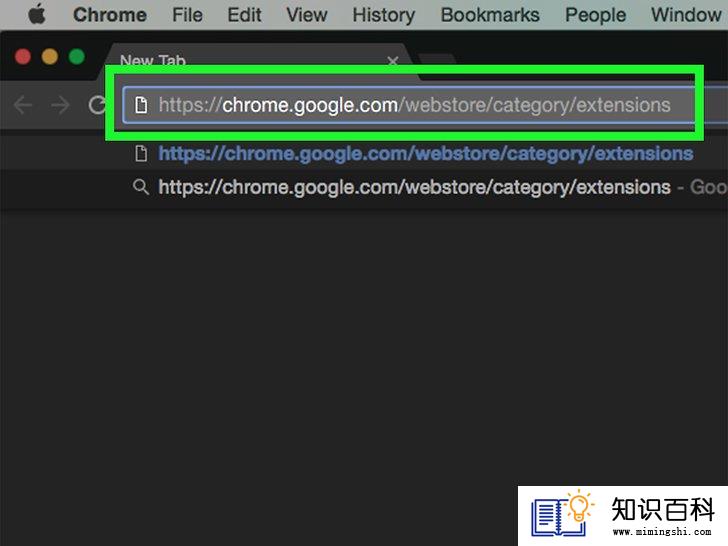This screenshot has width=728, height=546.
Task: Click the browser back arrow
Action: click(22, 105)
